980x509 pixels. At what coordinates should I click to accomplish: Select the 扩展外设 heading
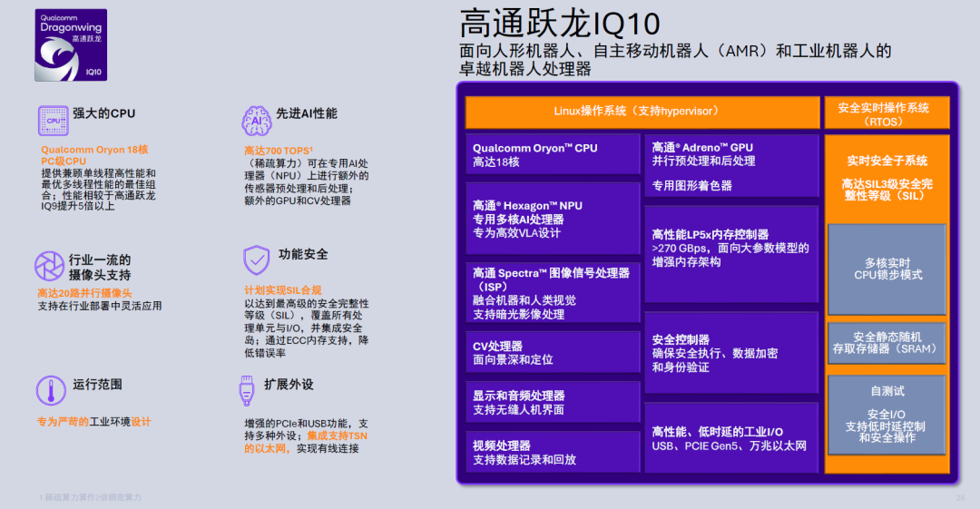[289, 385]
